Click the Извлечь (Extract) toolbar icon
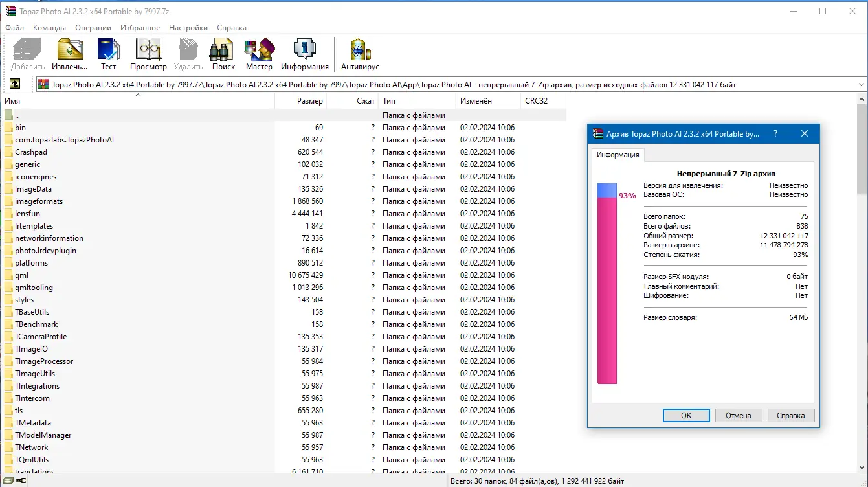 pos(70,50)
